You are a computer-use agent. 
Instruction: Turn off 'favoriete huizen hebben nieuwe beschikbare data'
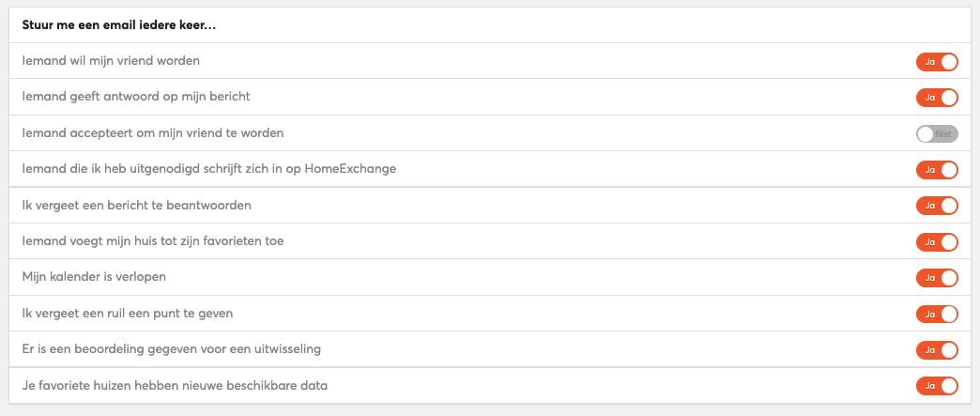pos(937,386)
